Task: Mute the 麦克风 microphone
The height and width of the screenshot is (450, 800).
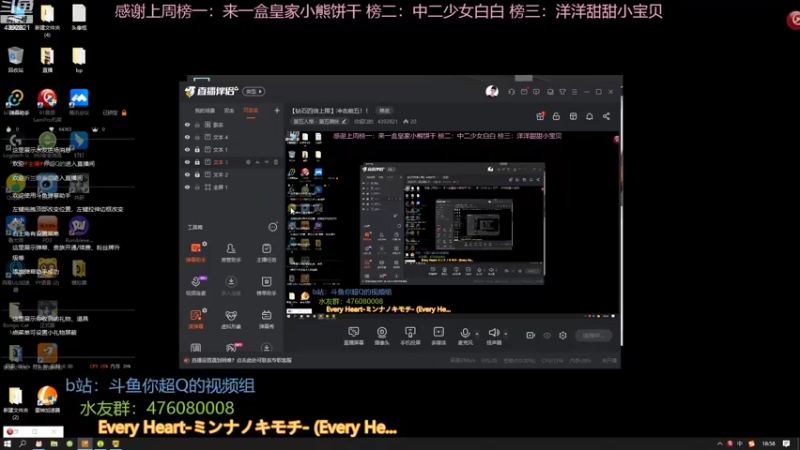Action: click(465, 336)
